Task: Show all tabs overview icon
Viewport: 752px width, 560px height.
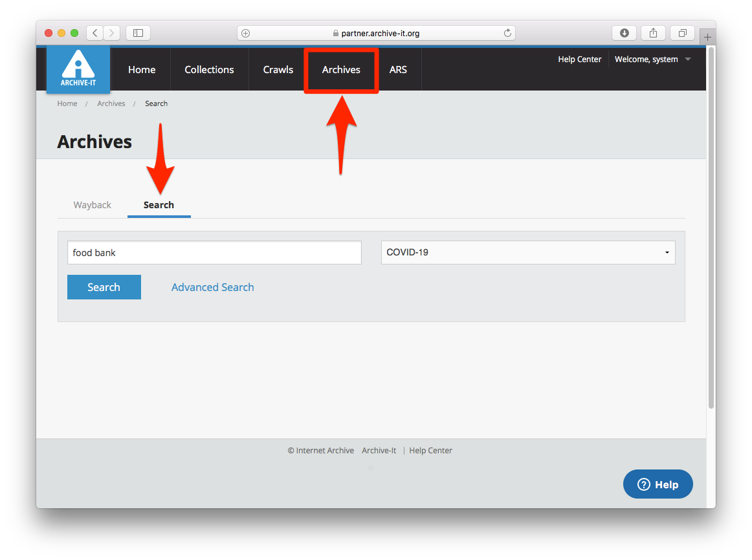Action: [x=682, y=33]
